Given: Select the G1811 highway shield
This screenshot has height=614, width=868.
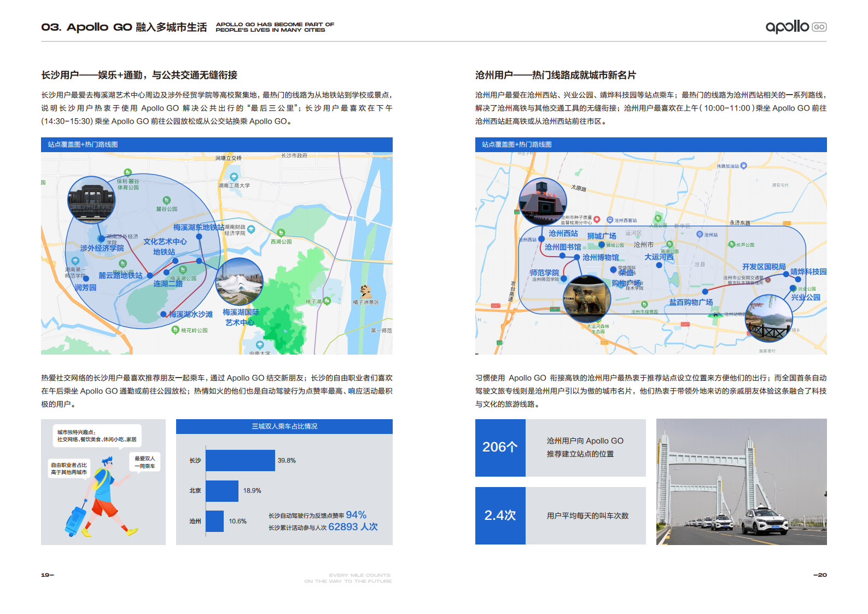Looking at the screenshot, I should 555,309.
